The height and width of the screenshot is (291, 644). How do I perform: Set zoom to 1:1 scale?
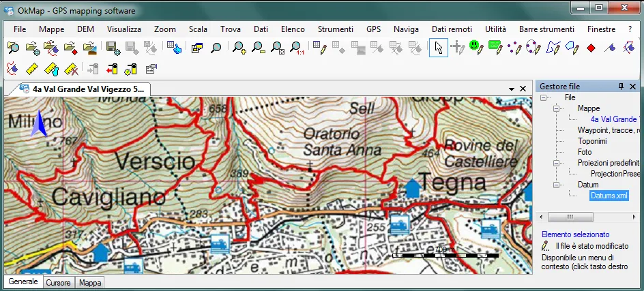(297, 48)
